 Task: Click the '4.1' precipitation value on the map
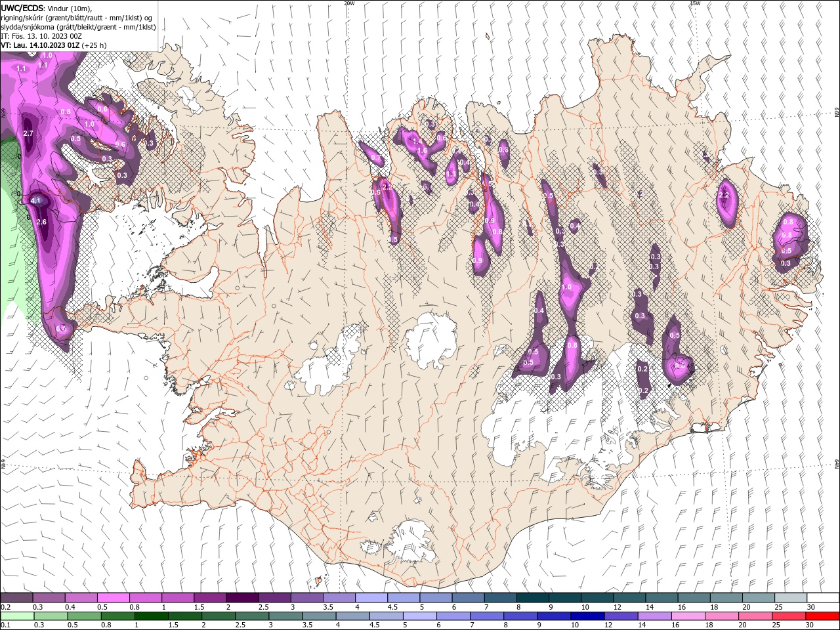pyautogui.click(x=36, y=201)
